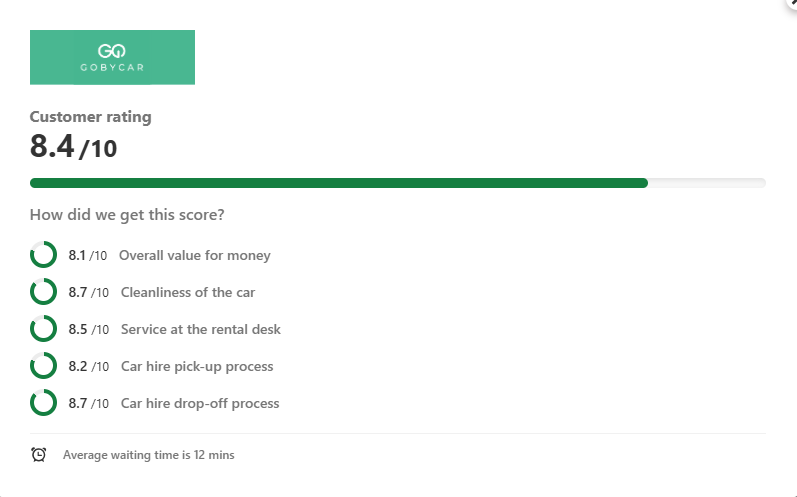Select the "Cleanliness of the car" label
This screenshot has width=797, height=497.
[188, 292]
